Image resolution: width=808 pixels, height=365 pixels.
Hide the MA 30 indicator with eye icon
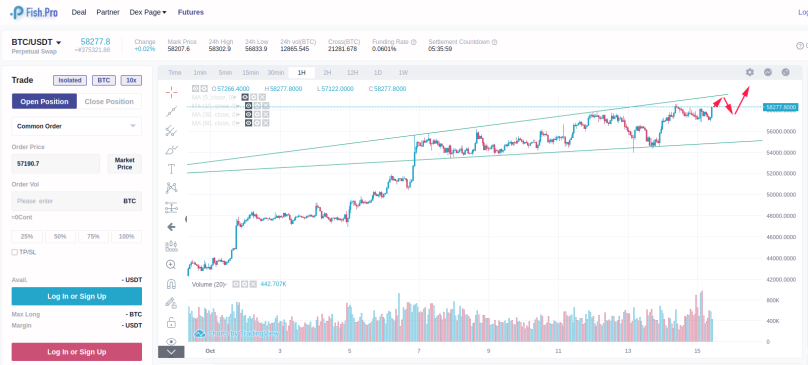click(x=248, y=114)
